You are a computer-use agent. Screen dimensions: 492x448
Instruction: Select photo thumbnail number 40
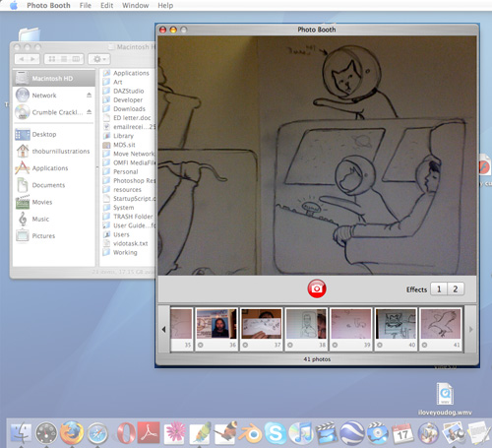click(x=396, y=329)
